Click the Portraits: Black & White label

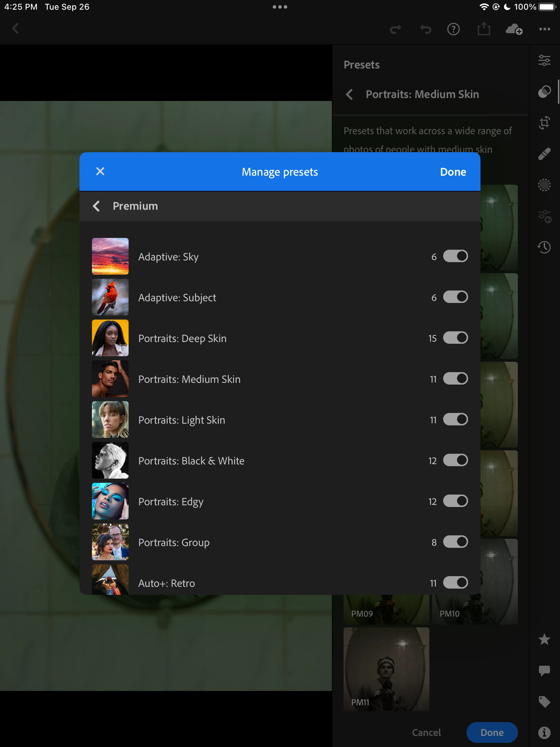click(x=192, y=461)
